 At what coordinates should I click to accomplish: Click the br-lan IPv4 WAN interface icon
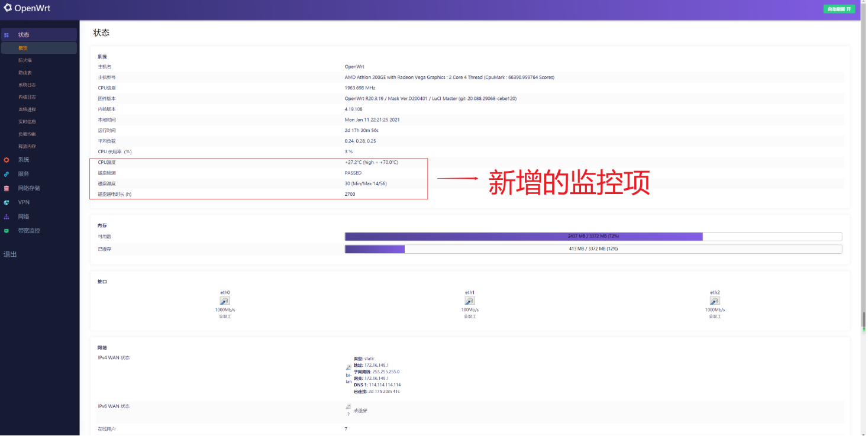tap(349, 367)
